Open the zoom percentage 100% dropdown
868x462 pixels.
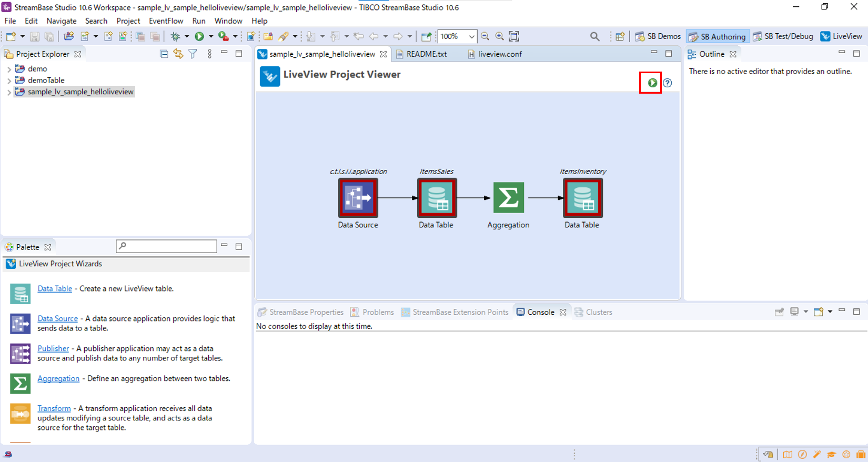[471, 36]
